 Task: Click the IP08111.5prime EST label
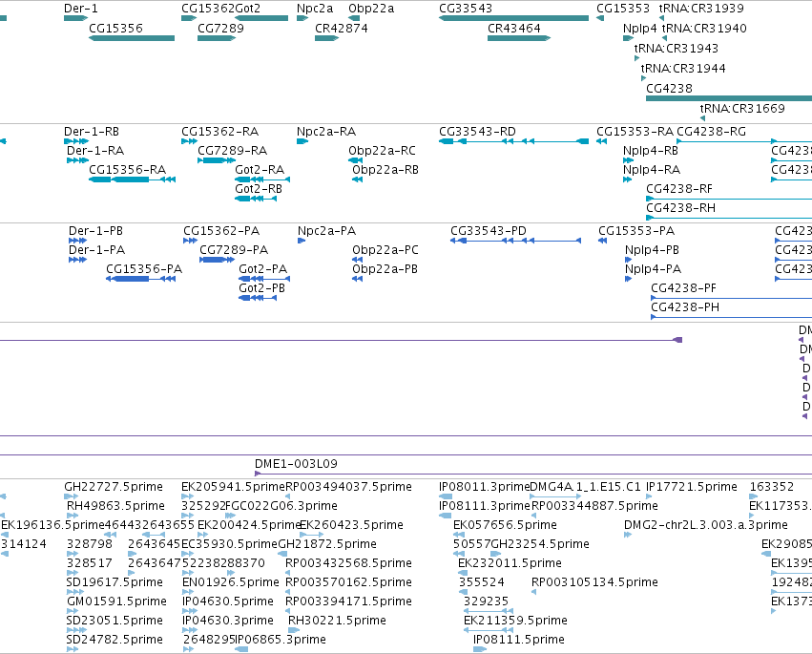(519, 640)
